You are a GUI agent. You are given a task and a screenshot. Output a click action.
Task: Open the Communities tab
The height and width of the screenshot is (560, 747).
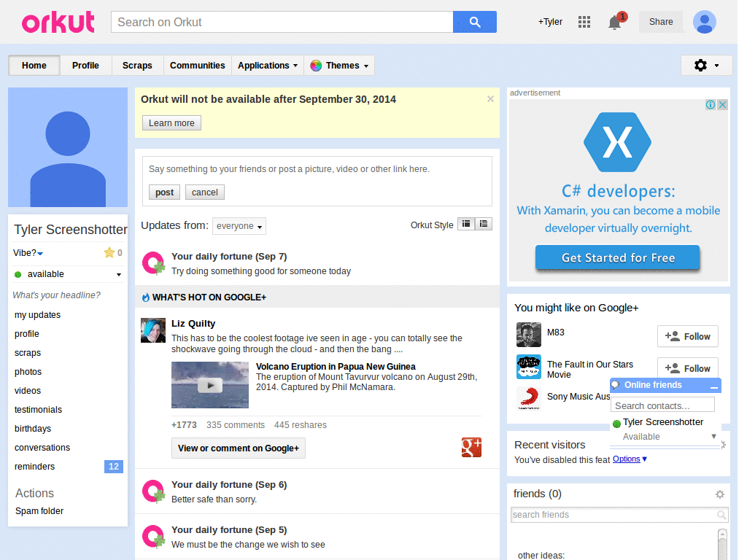tap(197, 66)
